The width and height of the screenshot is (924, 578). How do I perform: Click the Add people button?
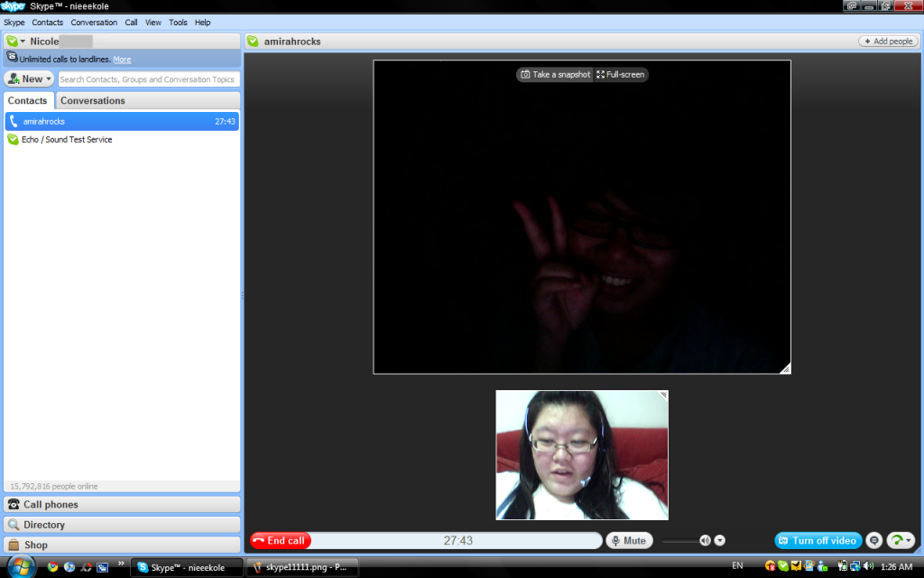pos(889,42)
